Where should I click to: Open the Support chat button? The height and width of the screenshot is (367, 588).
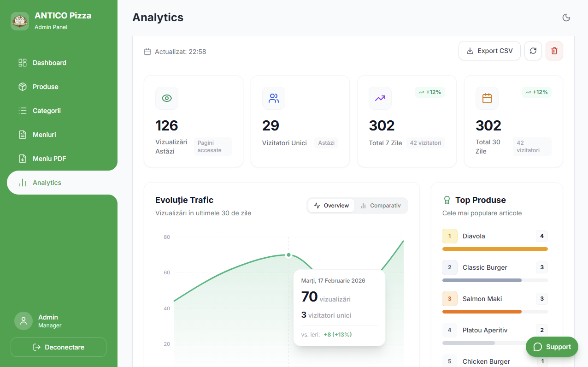[x=552, y=347]
